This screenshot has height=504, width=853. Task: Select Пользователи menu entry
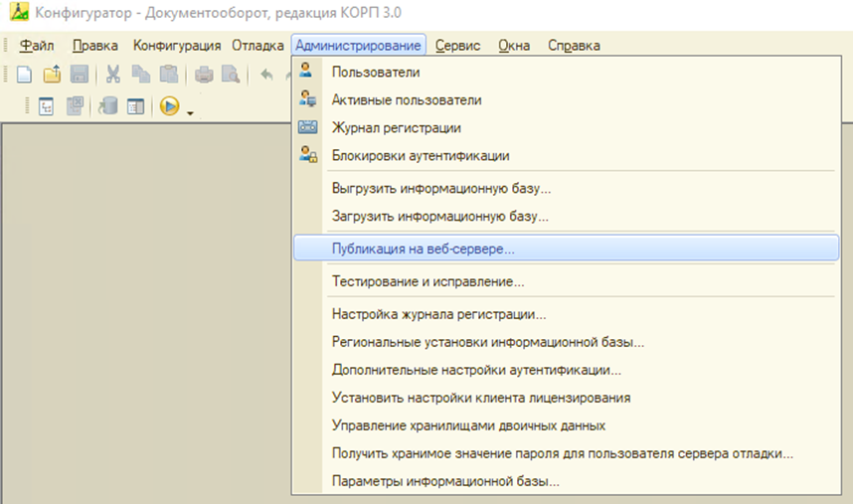tap(567, 72)
